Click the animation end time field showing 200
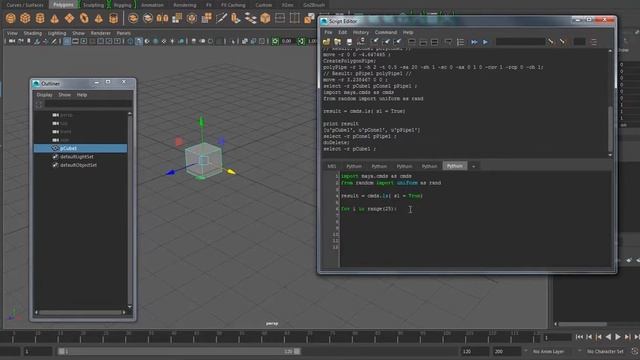 click(506, 351)
